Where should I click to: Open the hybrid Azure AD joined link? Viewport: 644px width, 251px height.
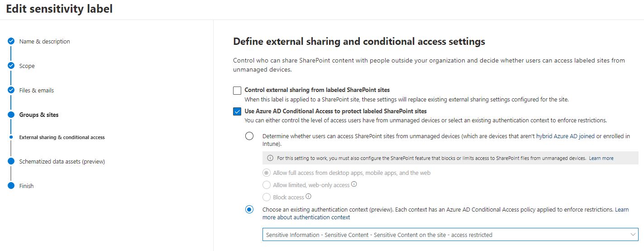point(565,136)
